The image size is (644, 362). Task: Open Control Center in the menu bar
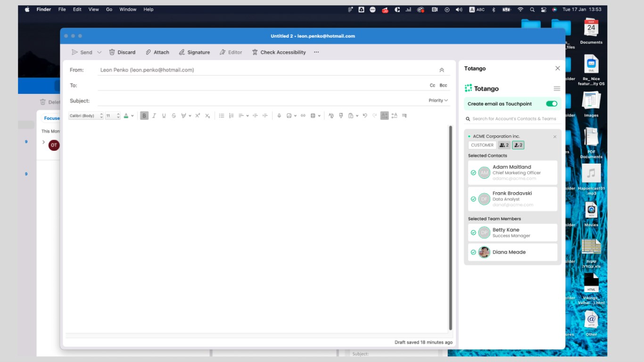pos(544,9)
